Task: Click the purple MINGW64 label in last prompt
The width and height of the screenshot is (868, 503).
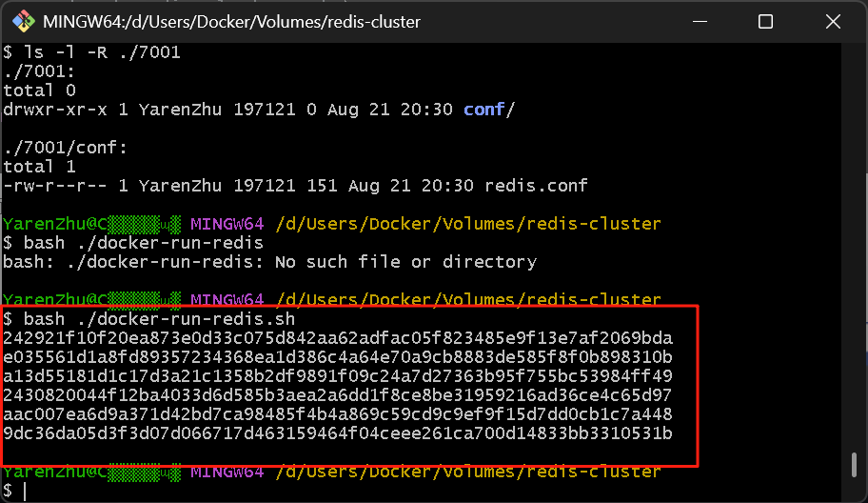Action: [x=227, y=472]
